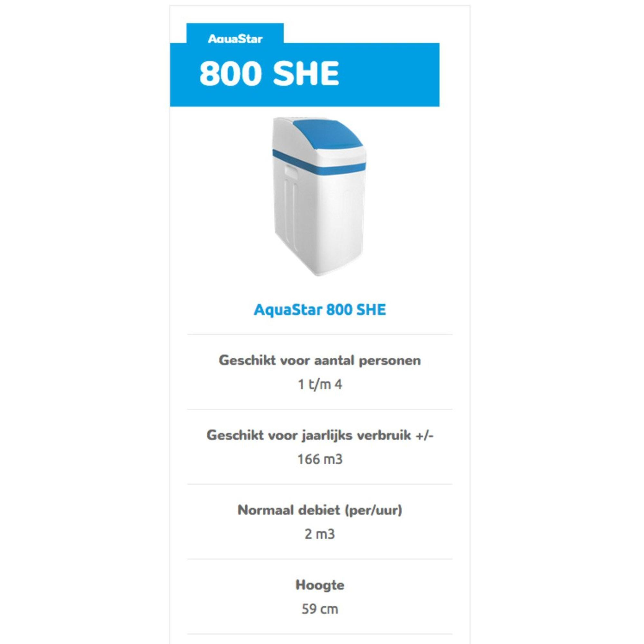Click the divider line below "166 m3"

tap(320, 484)
